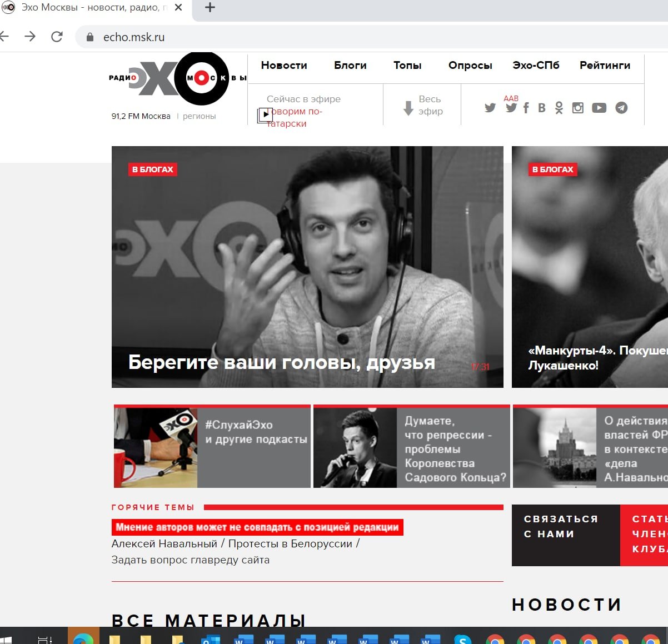The width and height of the screenshot is (668, 644).
Task: Close the Эхо Москвы browser tab
Action: pos(178,8)
